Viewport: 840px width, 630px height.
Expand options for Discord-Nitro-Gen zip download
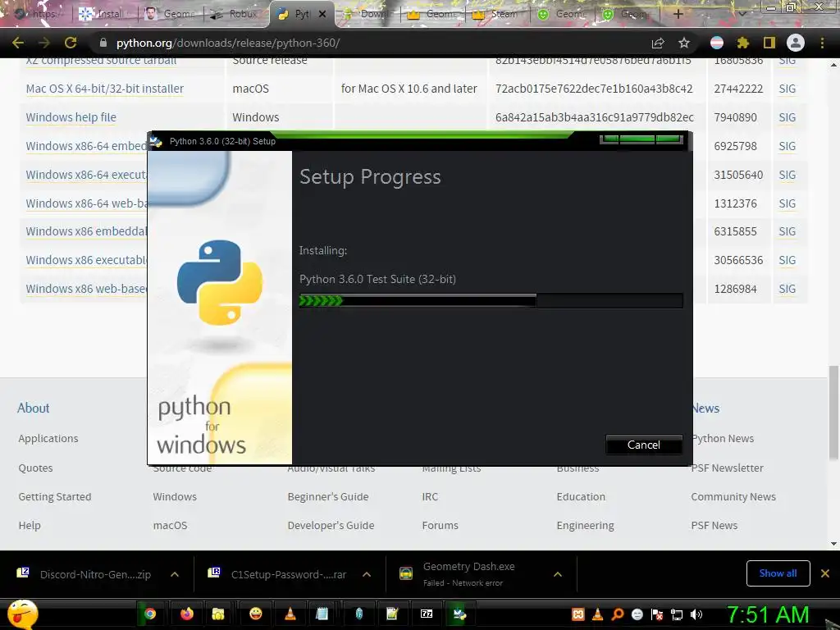[175, 574]
